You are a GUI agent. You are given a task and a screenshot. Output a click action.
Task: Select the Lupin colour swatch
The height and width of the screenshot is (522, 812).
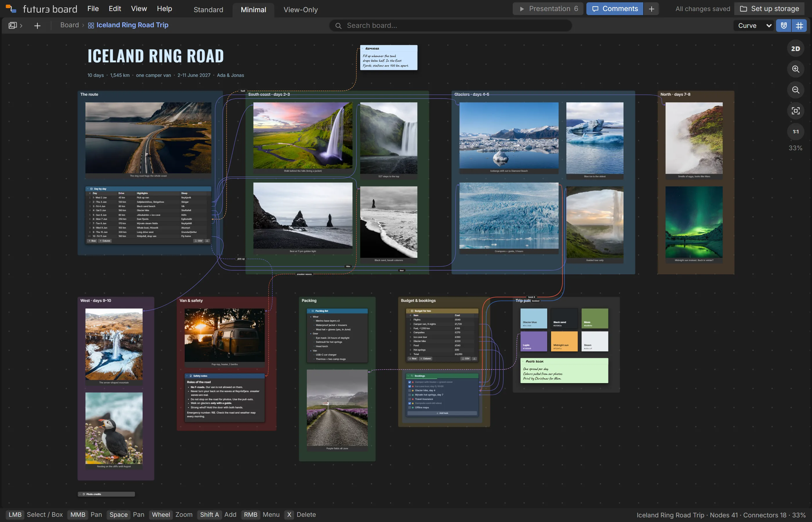pos(534,341)
